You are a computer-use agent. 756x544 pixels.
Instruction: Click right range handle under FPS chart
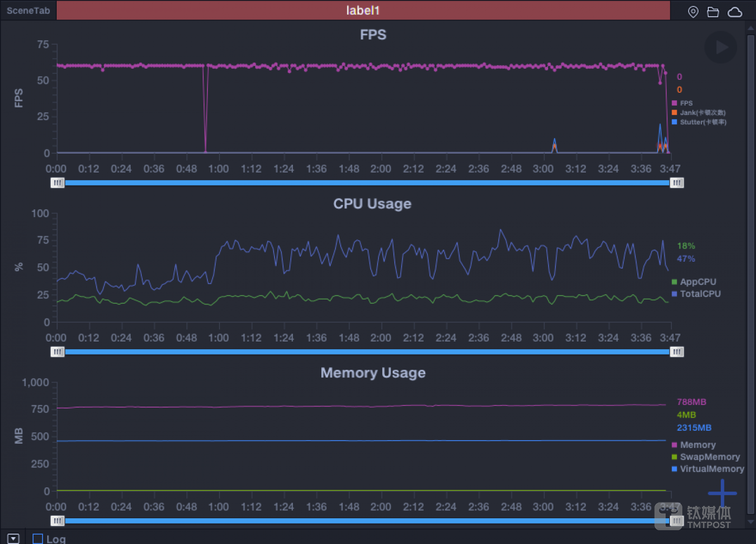click(x=677, y=183)
